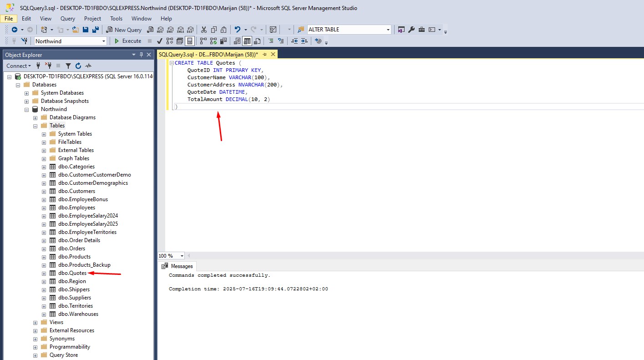
Task: Open the 100 % zoom dropdown
Action: [x=182, y=256]
